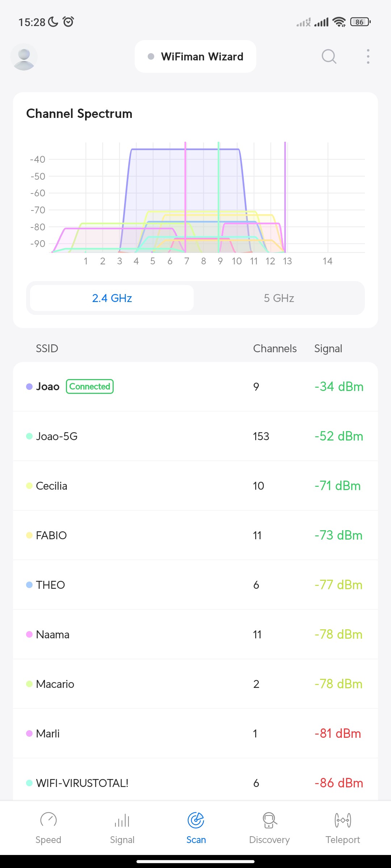Tap the SSID column header

click(47, 349)
